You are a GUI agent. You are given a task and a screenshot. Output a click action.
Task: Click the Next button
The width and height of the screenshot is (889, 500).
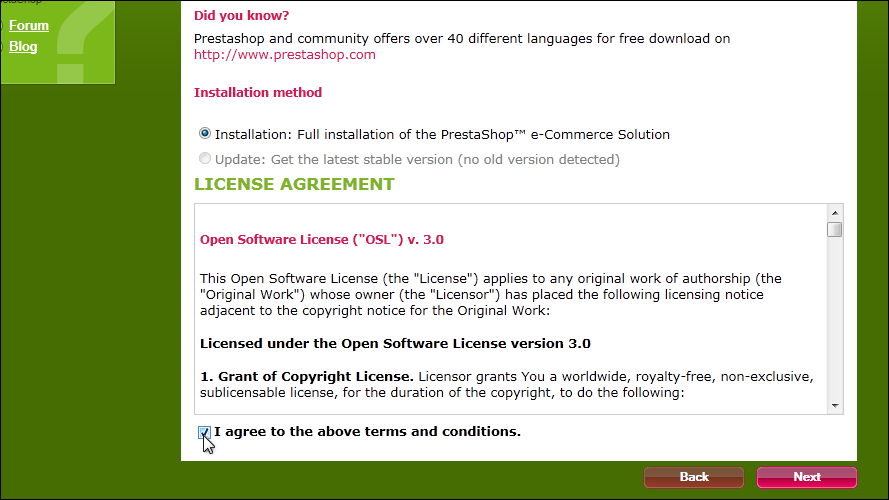click(807, 477)
